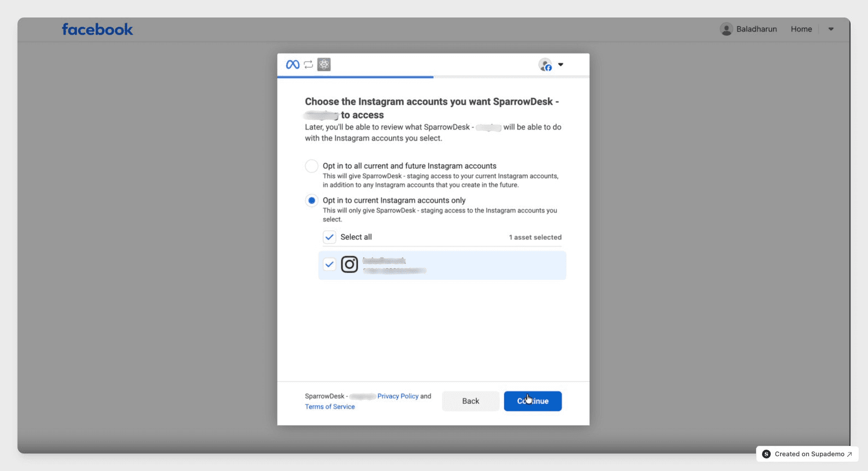
Task: Click the gear app icon in dialog header
Action: [324, 64]
